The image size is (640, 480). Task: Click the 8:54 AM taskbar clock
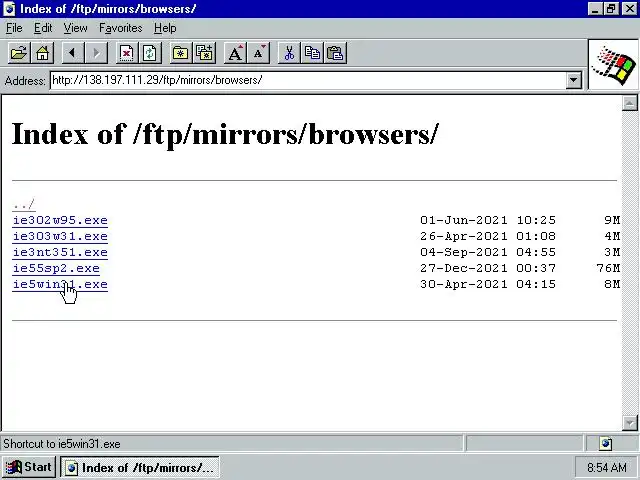point(607,467)
